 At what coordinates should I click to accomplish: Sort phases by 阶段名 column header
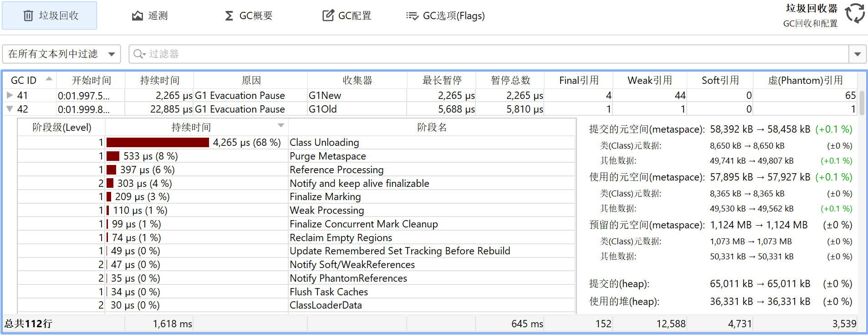tap(432, 127)
